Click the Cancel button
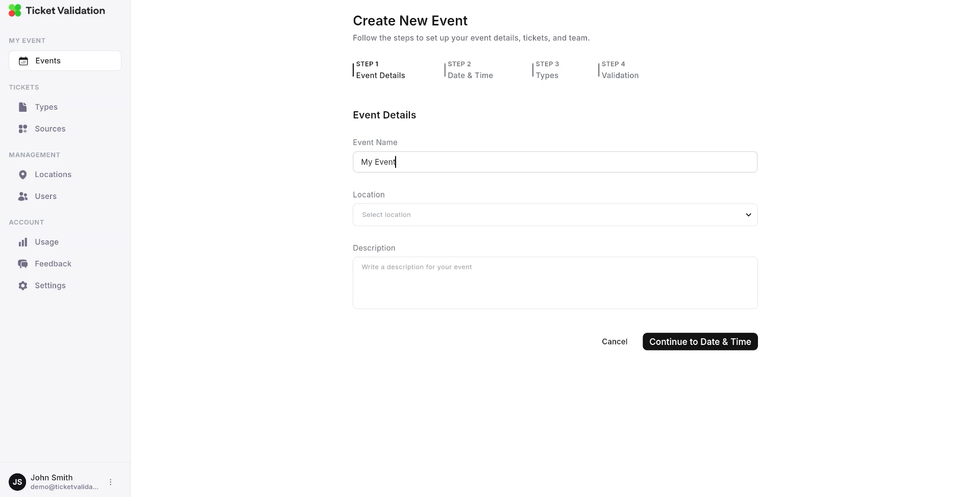 tap(615, 341)
